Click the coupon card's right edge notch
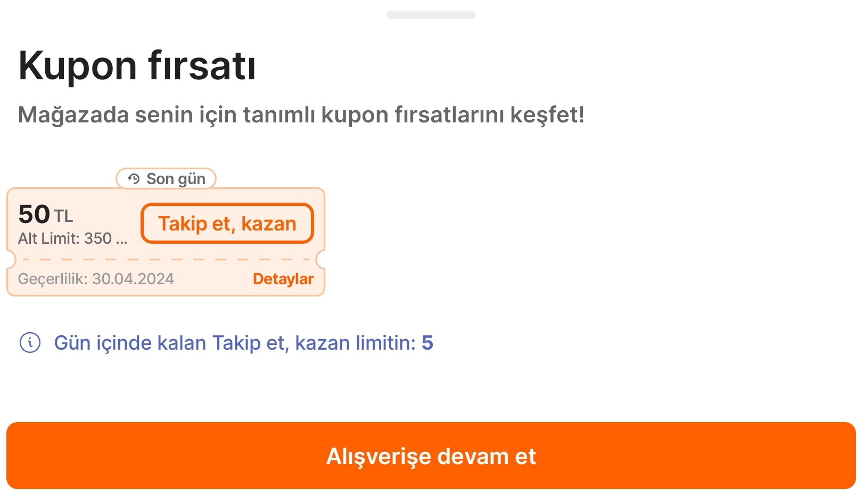Screen dimensions: 864x504 coord(320,260)
